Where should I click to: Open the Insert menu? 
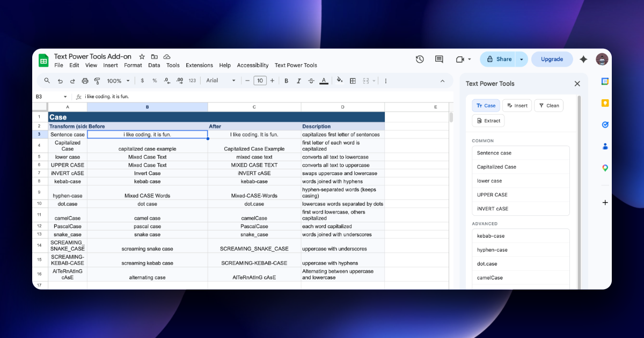[111, 65]
